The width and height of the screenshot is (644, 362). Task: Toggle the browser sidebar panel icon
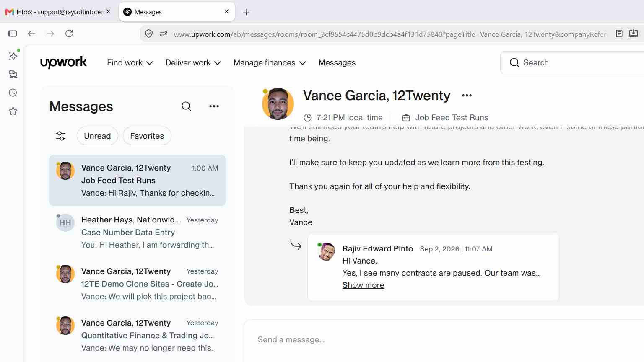13,34
